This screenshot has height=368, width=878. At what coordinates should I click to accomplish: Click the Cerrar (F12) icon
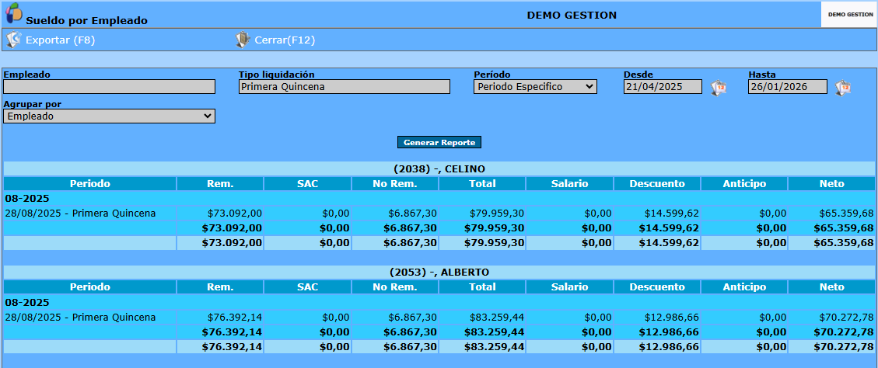pyautogui.click(x=242, y=40)
